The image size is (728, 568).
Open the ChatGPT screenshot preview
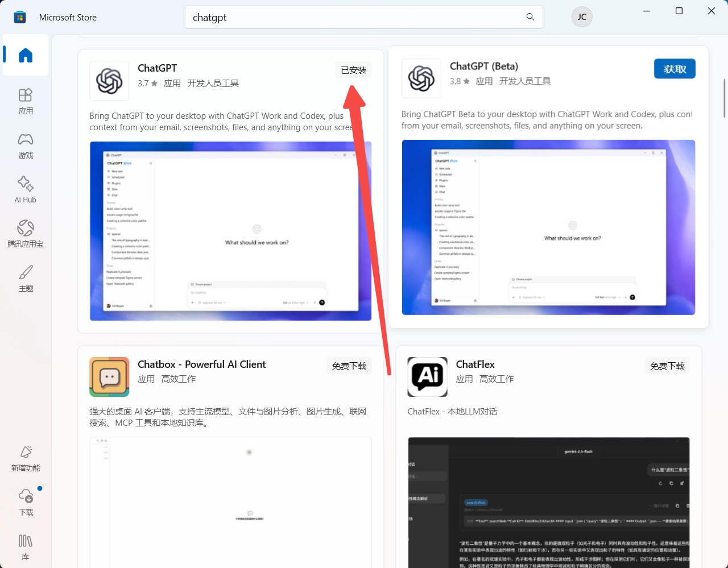(x=230, y=231)
